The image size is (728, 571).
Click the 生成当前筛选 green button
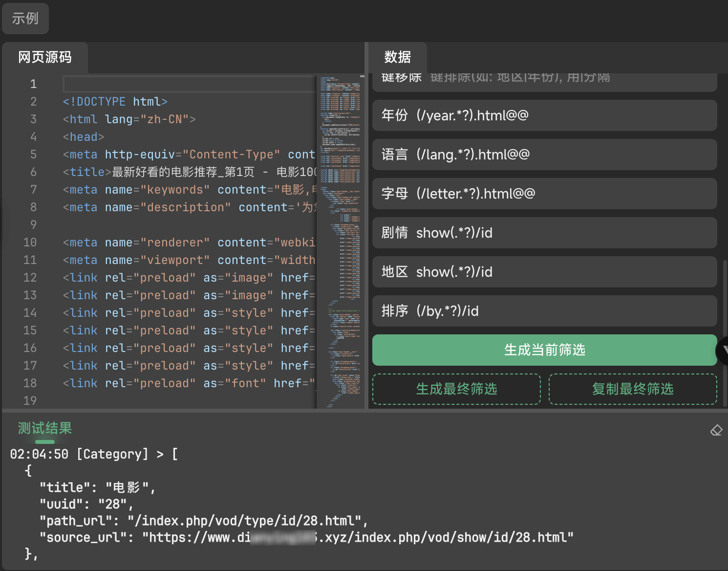click(x=544, y=350)
